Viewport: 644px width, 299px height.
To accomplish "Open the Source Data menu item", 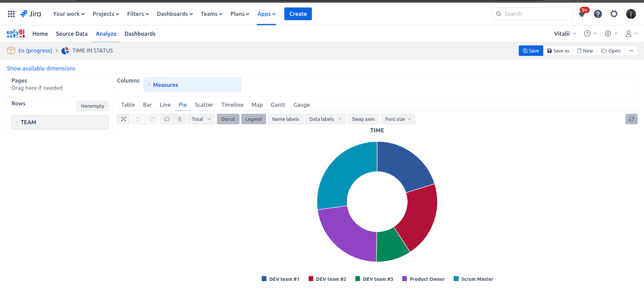I will 72,34.
